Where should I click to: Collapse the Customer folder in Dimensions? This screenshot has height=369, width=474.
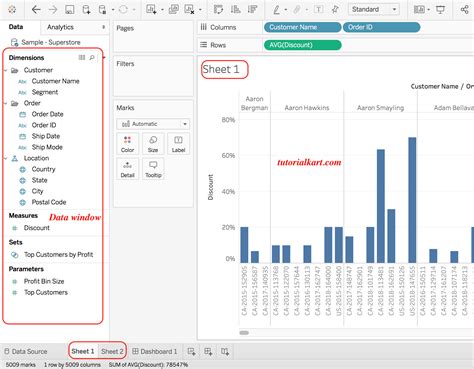[6, 70]
